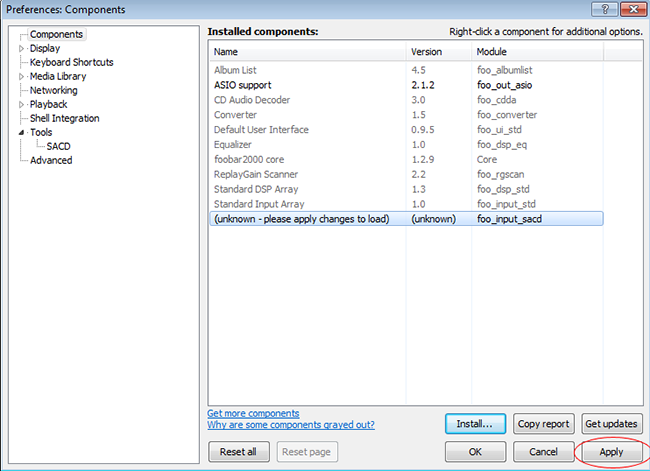Select SACD under Tools

tap(58, 146)
